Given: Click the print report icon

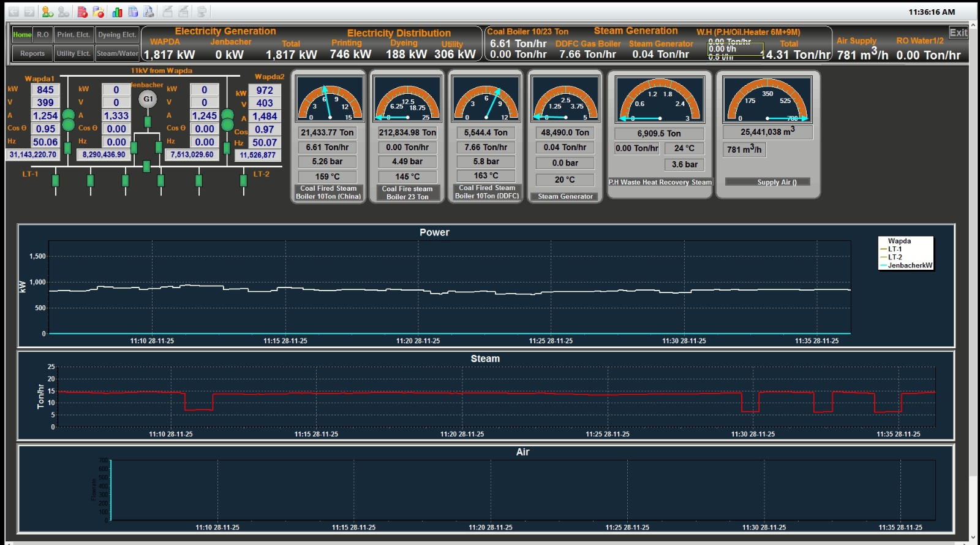Looking at the screenshot, I should pos(148,12).
